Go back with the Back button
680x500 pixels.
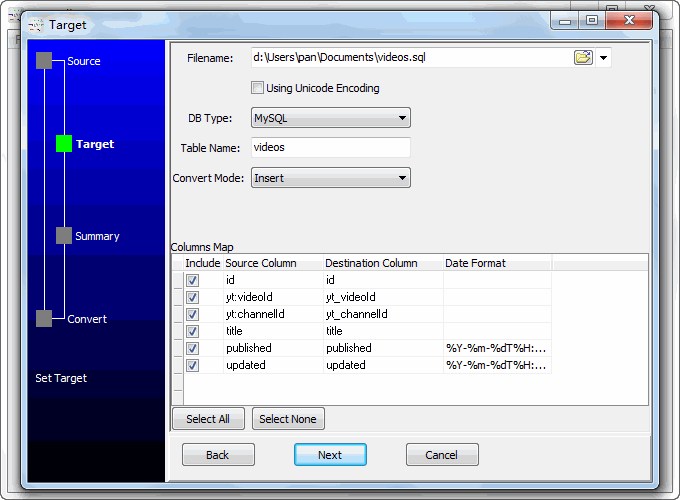coord(218,455)
